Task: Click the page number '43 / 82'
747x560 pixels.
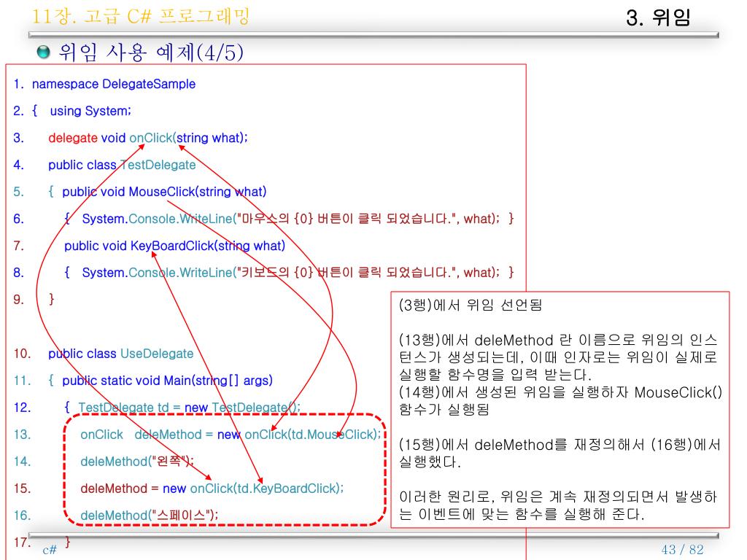Action: pos(683,550)
